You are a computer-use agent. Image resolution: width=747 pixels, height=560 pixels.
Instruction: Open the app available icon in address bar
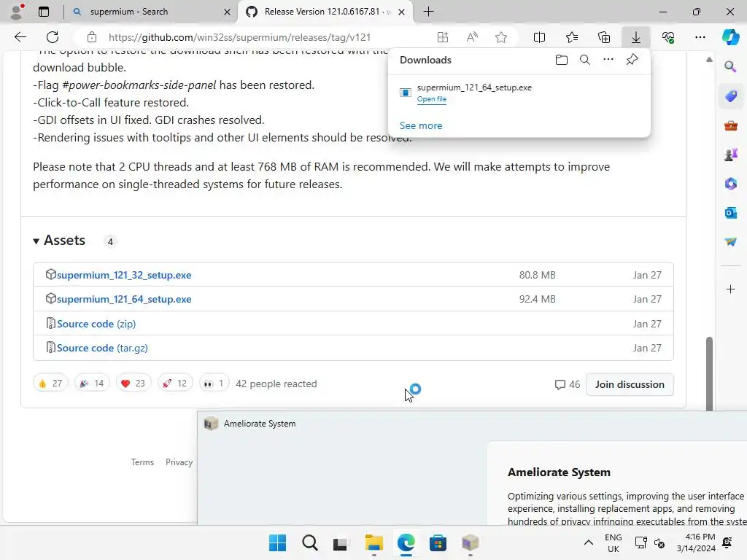[443, 37]
